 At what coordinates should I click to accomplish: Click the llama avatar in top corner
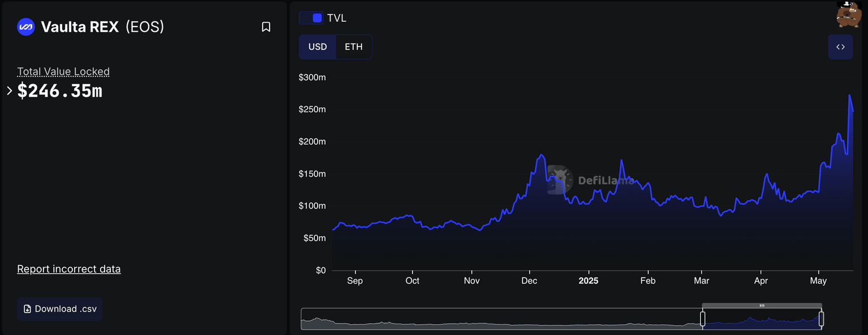pos(848,14)
